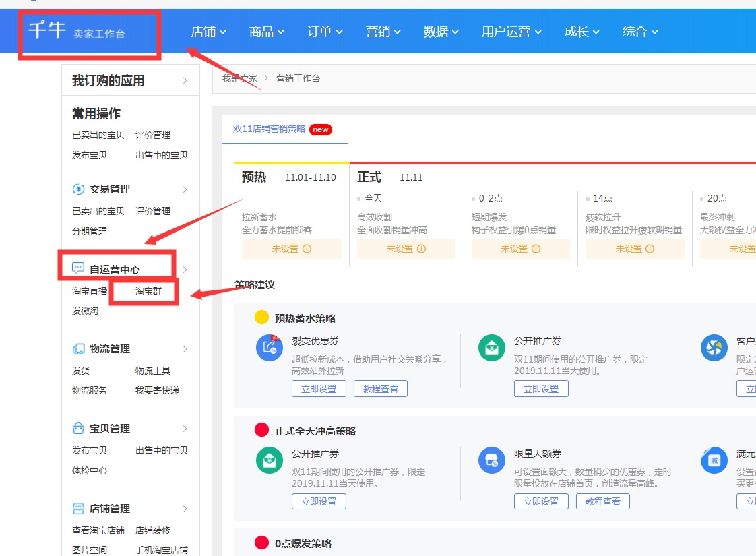756x556 pixels.
Task: Click 未设置 under 0-2点 短期爆发
Action: pos(521,249)
